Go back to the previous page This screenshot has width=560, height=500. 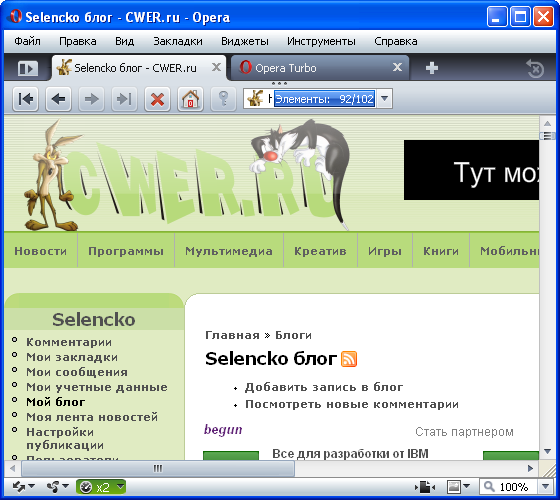click(59, 99)
